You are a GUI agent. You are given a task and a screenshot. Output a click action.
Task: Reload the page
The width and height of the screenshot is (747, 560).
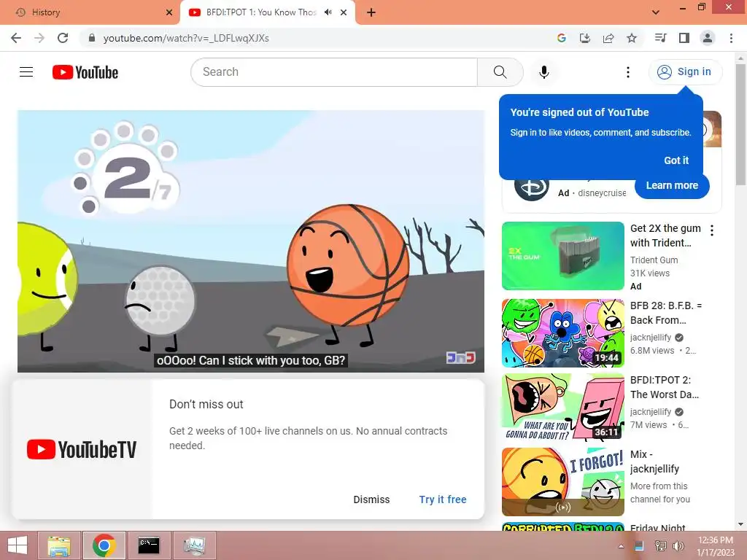coord(63,38)
